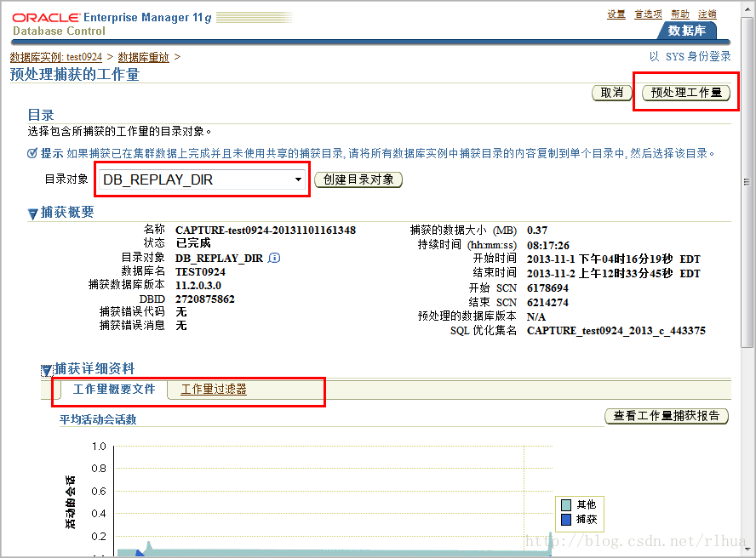The width and height of the screenshot is (756, 558).
Task: Click the SQL tuning set name CAPTURE_test0924_2013_c_443375
Action: (x=616, y=331)
